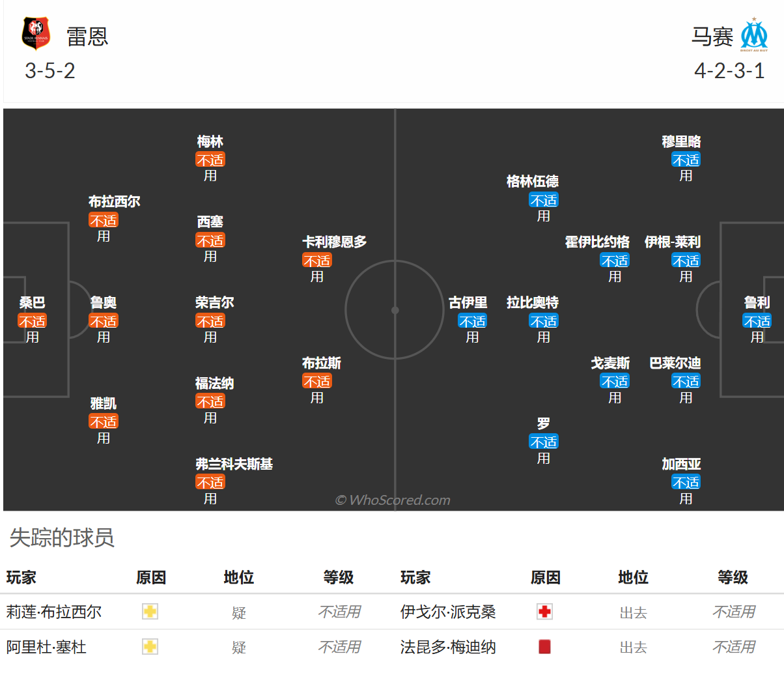The height and width of the screenshot is (684, 784).
Task: Open player 法昆多·梅迪纳 in missing list
Action: point(448,648)
